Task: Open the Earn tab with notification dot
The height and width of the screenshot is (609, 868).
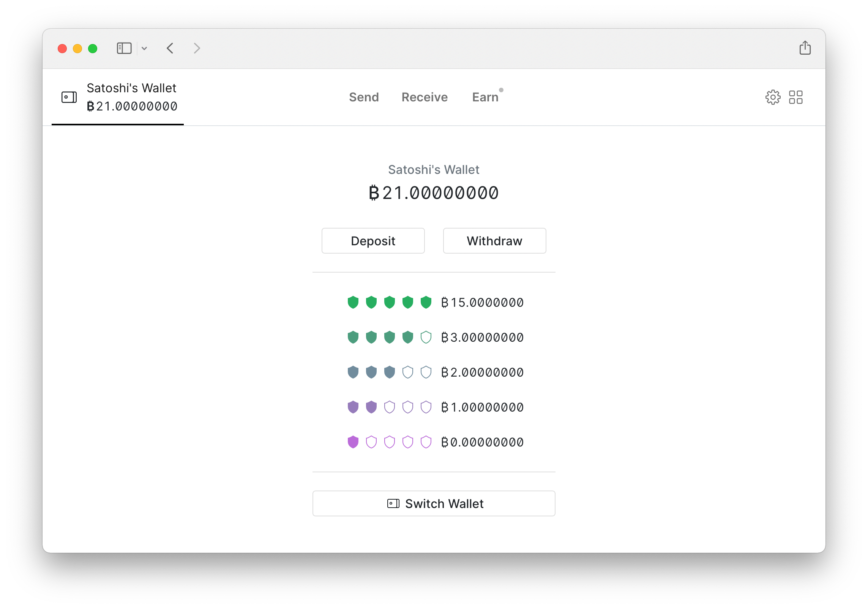Action: [485, 97]
